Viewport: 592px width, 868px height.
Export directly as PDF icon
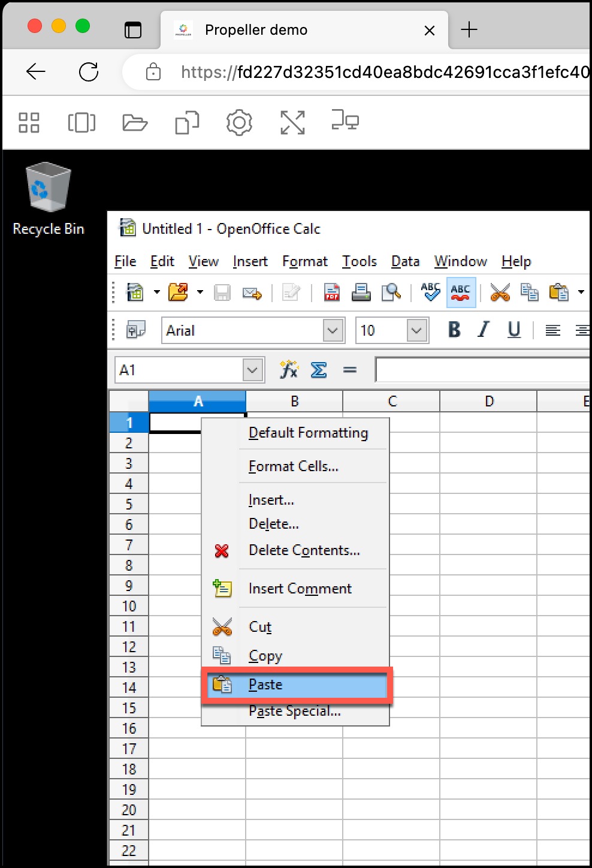pos(332,293)
